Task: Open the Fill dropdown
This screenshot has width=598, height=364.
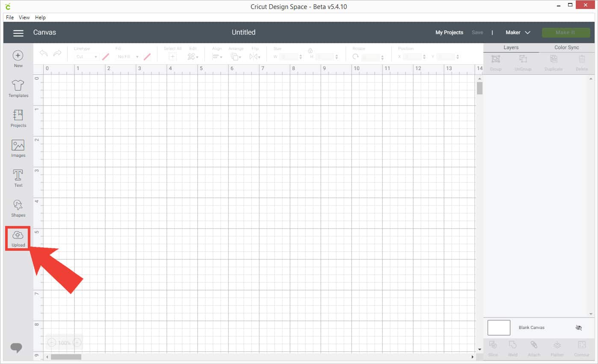Action: click(x=128, y=56)
